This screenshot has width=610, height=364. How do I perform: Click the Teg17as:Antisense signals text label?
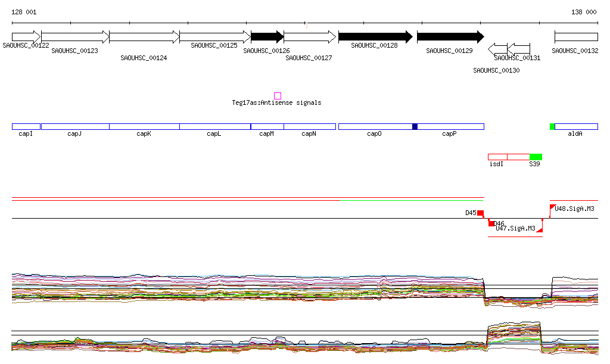click(276, 103)
